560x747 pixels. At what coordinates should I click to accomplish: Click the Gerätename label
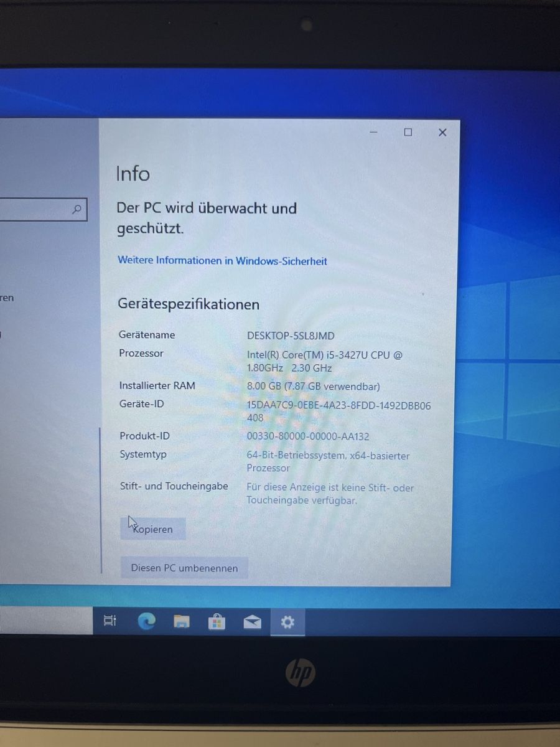[147, 335]
